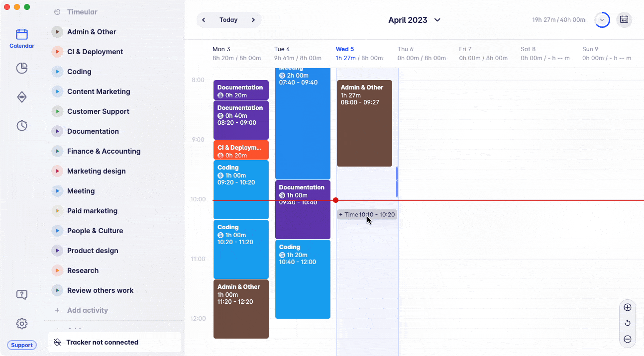Expand the circular progress chevron dropdown
This screenshot has height=356, width=644.
coord(602,20)
